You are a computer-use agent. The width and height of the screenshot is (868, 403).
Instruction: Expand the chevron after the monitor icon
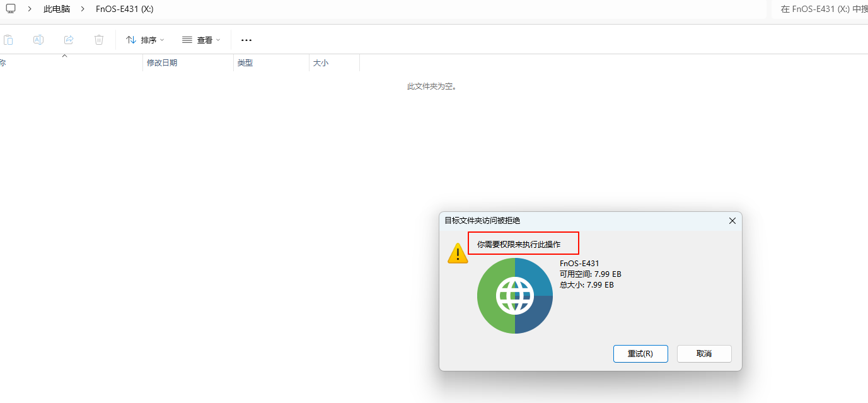click(29, 9)
